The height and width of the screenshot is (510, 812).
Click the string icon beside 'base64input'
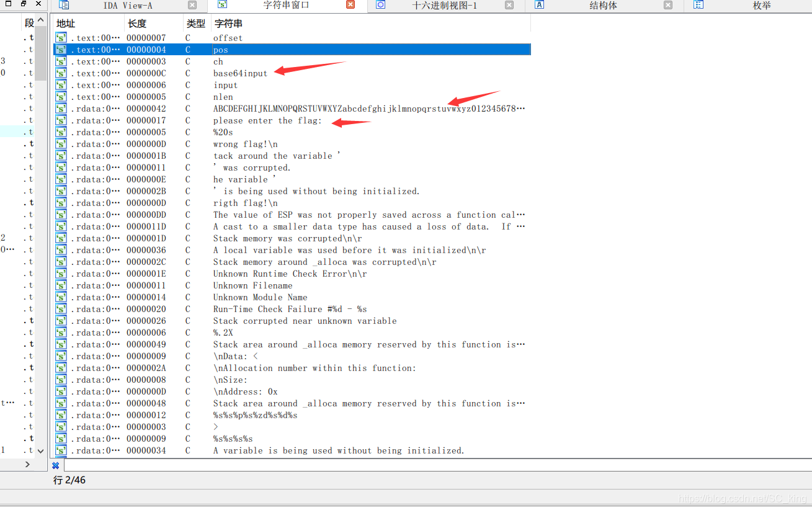(61, 73)
